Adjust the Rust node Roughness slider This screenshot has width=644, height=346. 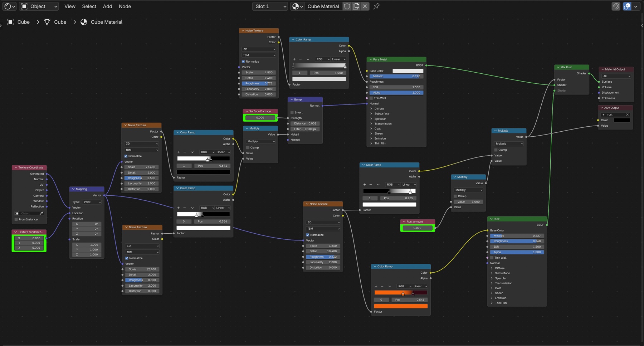point(517,241)
